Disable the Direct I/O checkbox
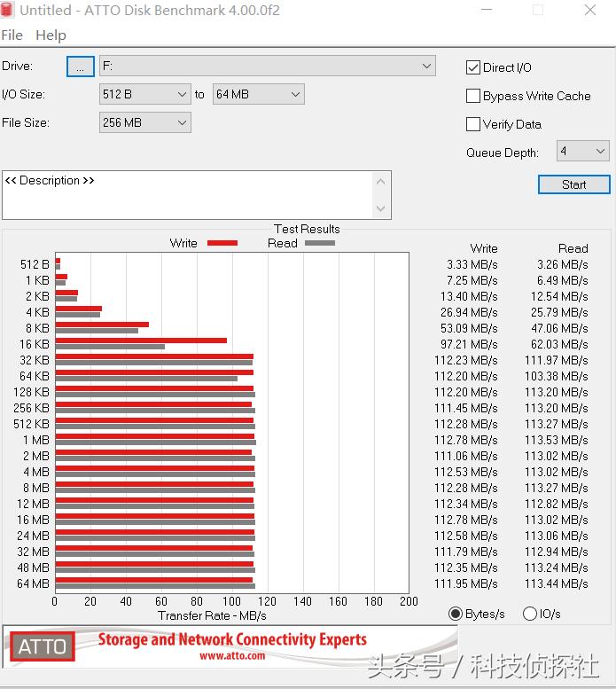 click(473, 67)
